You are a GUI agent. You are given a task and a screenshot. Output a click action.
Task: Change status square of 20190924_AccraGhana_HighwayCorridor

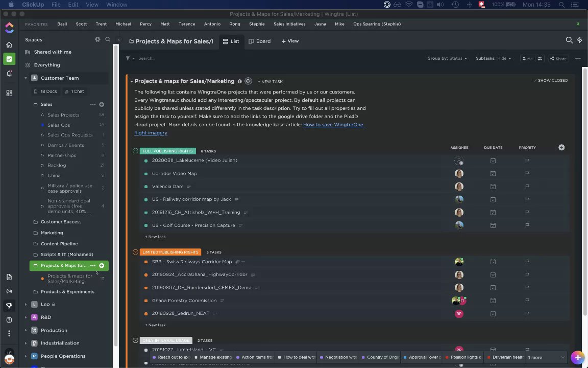(146, 275)
